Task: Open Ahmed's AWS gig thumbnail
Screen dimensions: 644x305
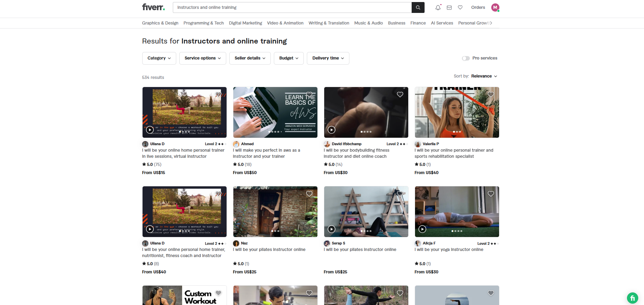Action: tap(275, 112)
